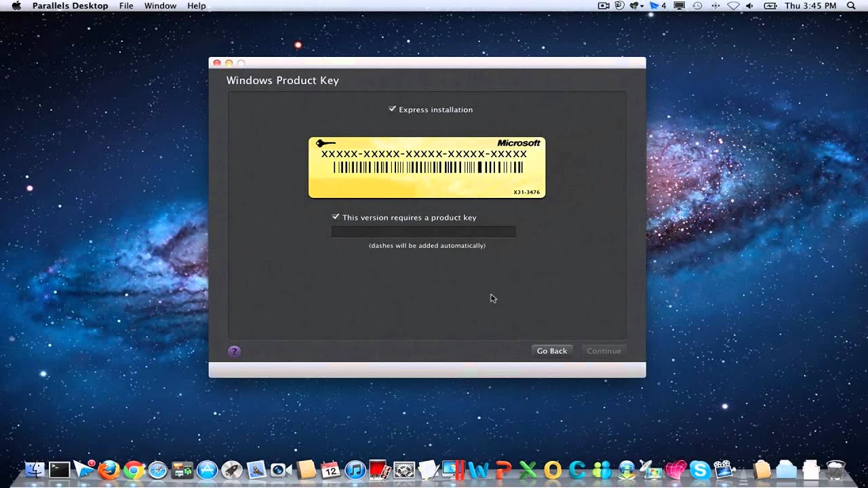
Task: Open Microsoft Excel from the dock
Action: [x=528, y=469]
